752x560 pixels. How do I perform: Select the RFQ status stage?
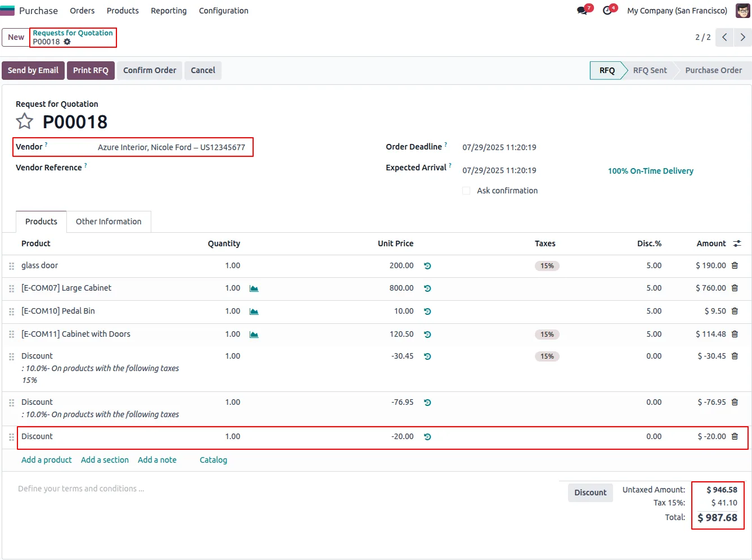coord(607,70)
